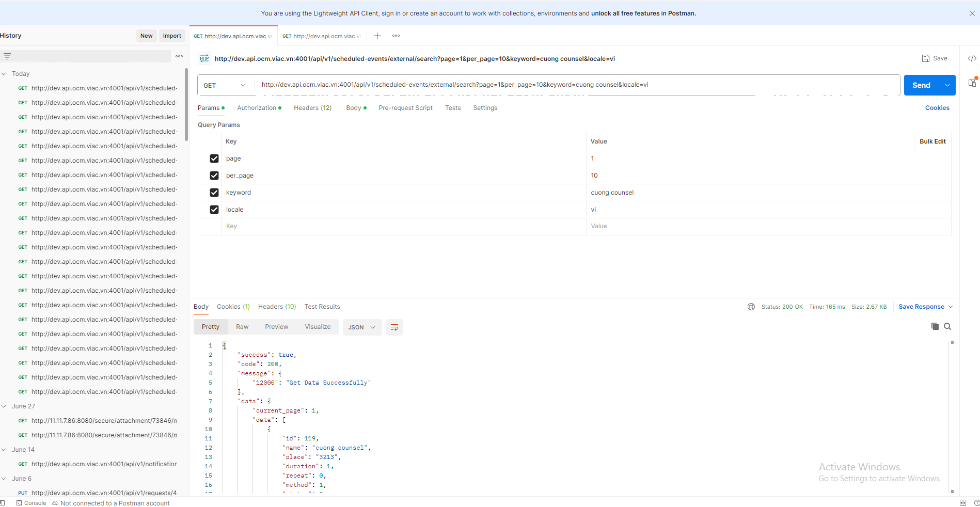This screenshot has width=980, height=507.
Task: Click the request URL input field
Action: point(577,85)
